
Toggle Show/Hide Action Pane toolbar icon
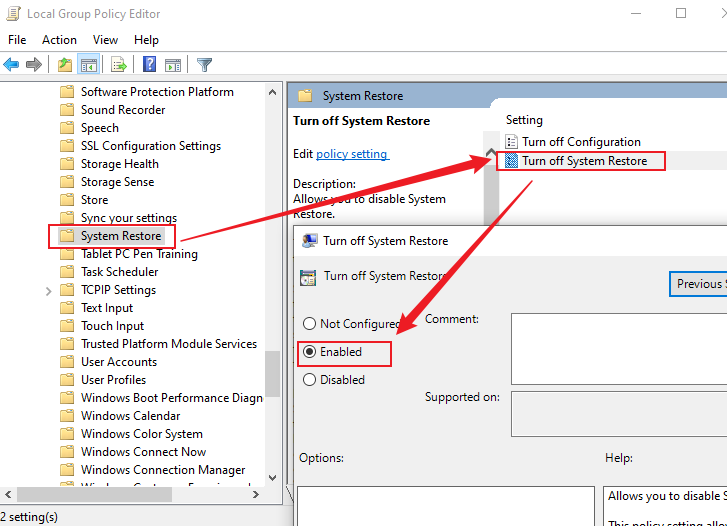coord(172,65)
